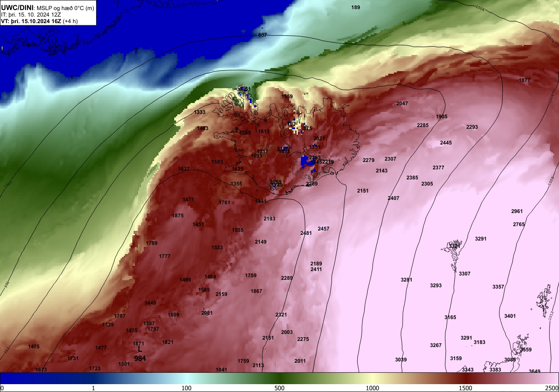Click the 2193 height value

(269, 219)
